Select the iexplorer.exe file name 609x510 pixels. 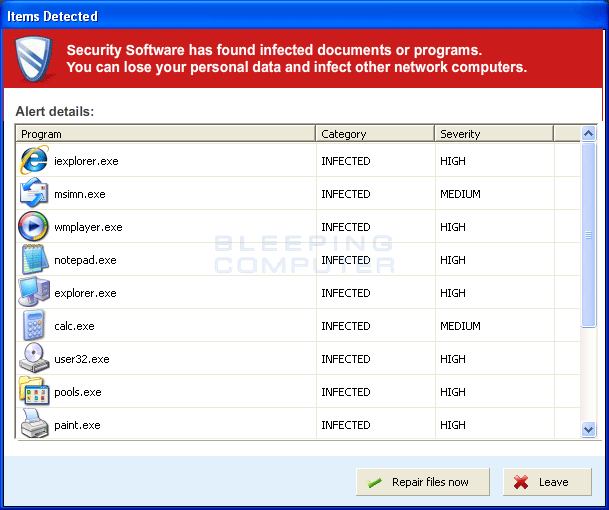point(86,161)
